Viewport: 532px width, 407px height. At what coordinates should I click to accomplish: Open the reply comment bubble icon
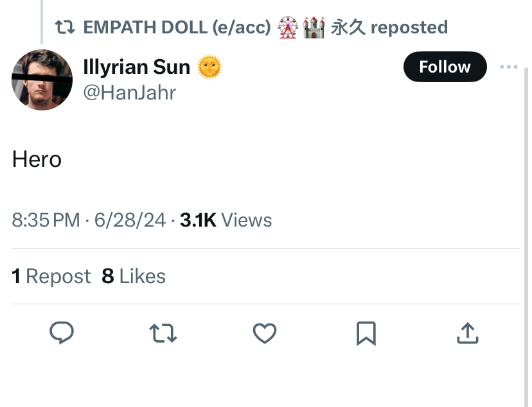(x=62, y=333)
